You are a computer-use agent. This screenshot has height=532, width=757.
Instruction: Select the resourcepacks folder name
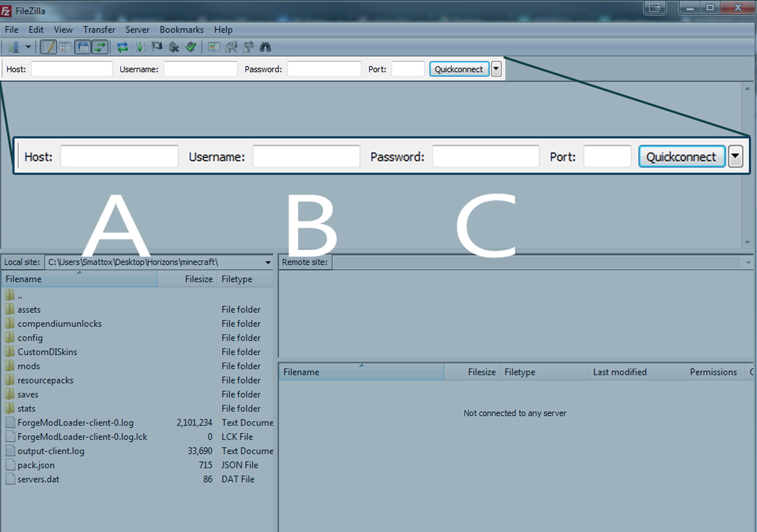(46, 381)
